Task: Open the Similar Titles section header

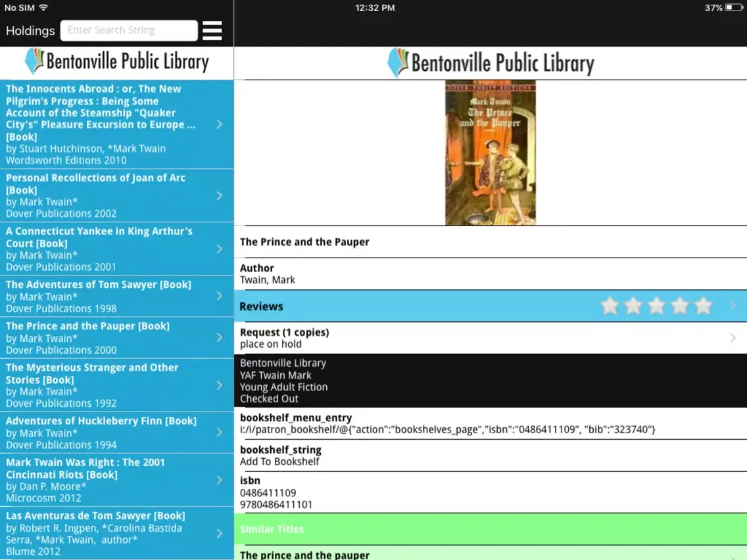Action: [491, 528]
